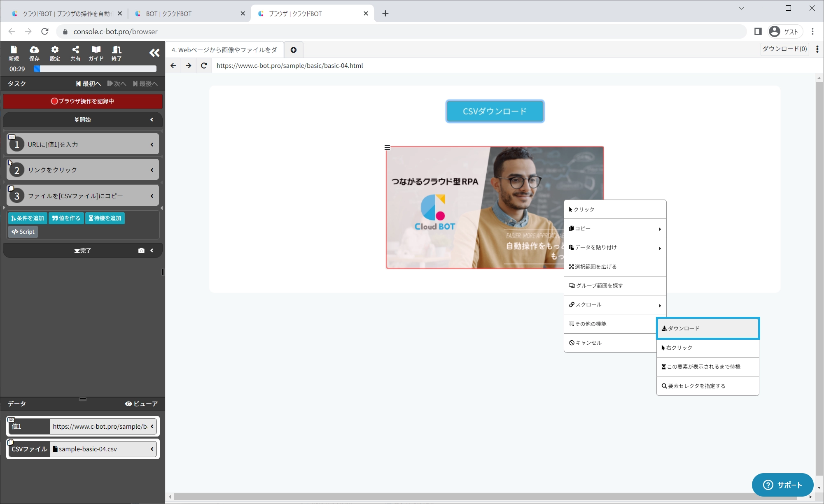Click the 条件を追加 button
This screenshot has width=824, height=504.
[x=28, y=218]
